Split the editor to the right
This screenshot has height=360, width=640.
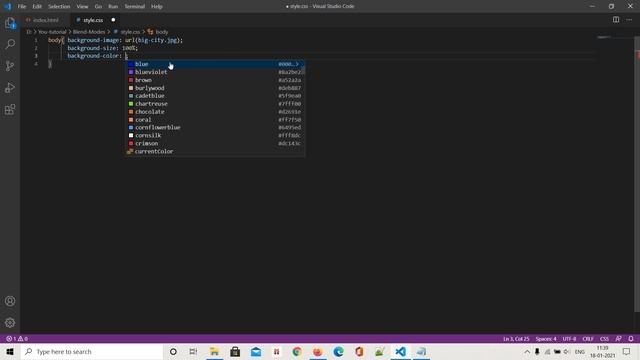(616, 20)
